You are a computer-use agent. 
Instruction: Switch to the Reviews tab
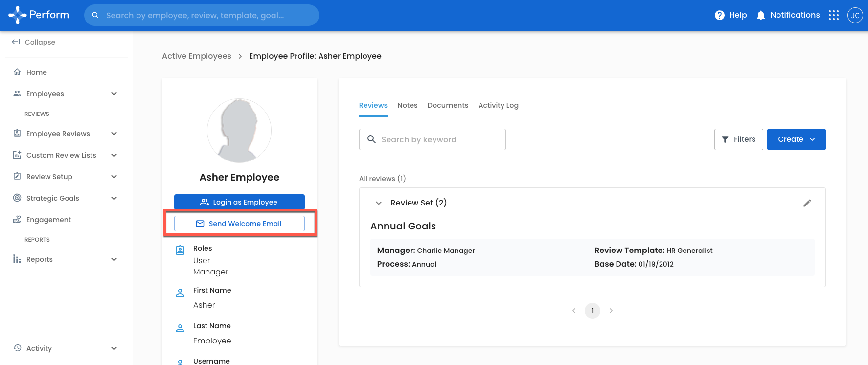click(373, 105)
